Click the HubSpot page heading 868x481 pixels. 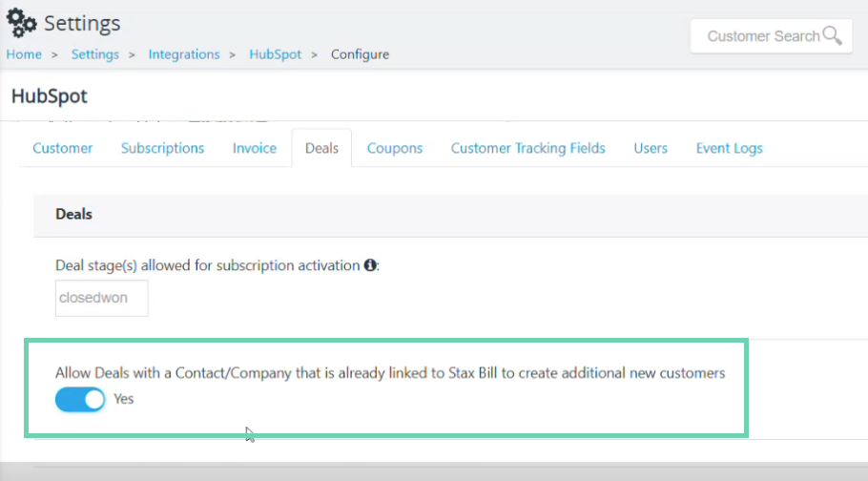point(50,95)
